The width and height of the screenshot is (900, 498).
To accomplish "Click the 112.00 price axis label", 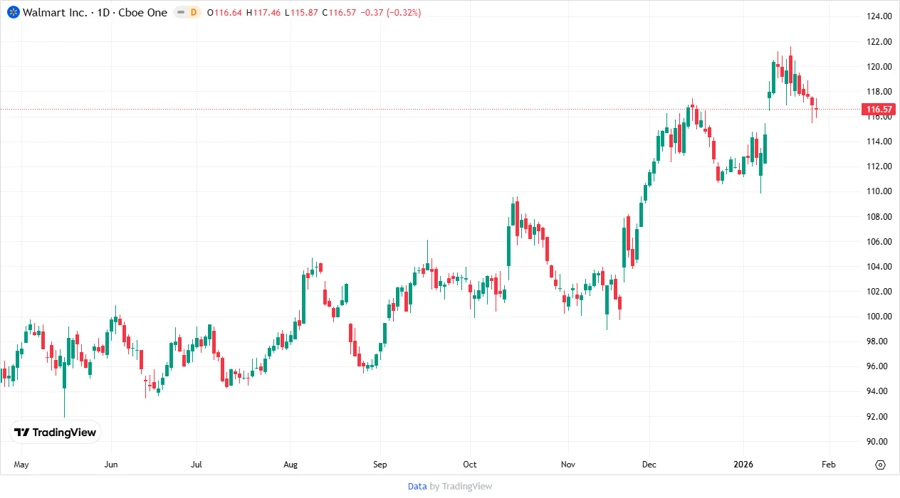I will click(x=879, y=166).
